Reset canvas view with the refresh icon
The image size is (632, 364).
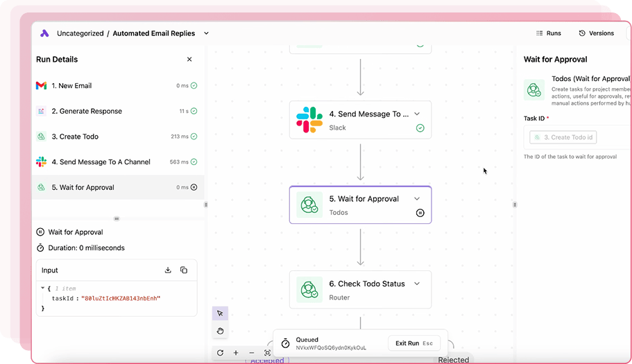click(x=220, y=353)
